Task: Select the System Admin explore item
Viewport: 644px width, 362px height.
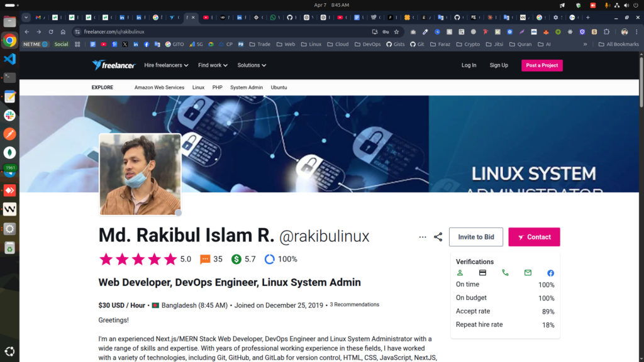Action: (247, 87)
